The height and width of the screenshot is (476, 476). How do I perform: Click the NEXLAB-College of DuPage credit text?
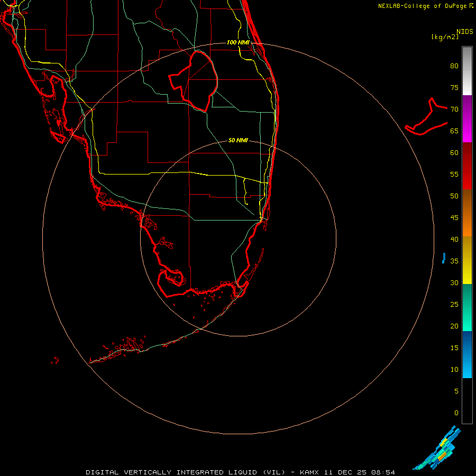click(x=422, y=6)
